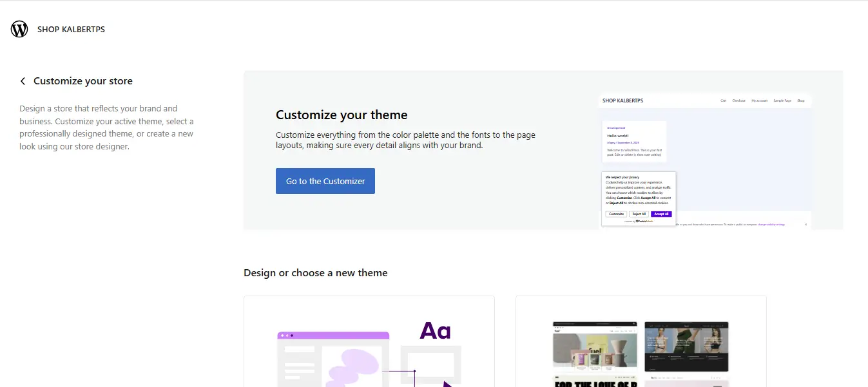This screenshot has height=387, width=868.
Task: Close the visibility notice with the X icon
Action: (x=805, y=224)
